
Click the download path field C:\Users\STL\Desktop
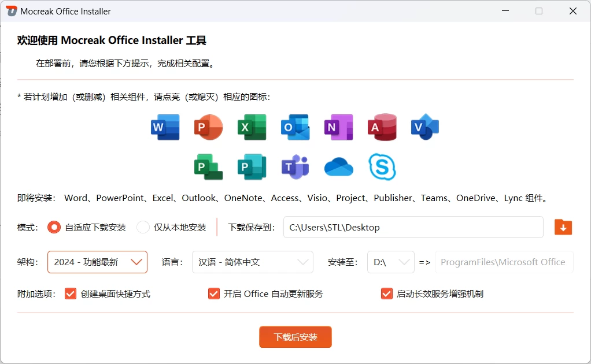click(x=413, y=227)
